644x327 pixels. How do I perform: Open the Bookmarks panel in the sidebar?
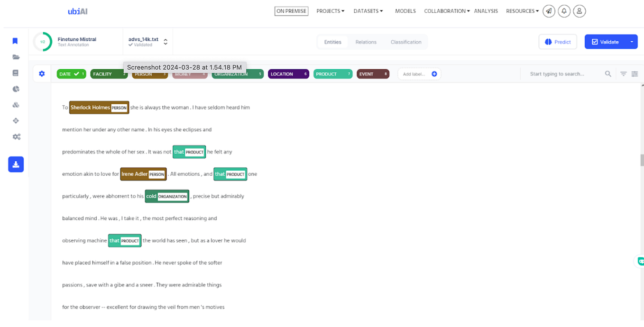pos(15,41)
